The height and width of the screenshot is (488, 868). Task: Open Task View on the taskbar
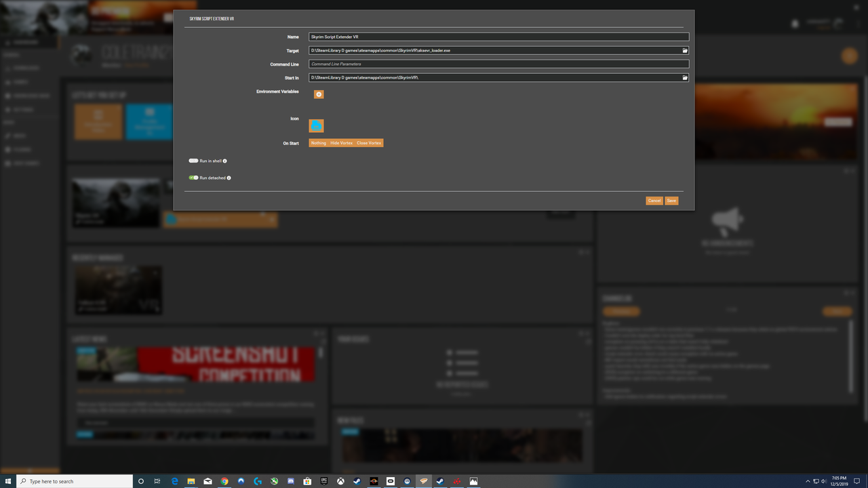pyautogui.click(x=157, y=481)
